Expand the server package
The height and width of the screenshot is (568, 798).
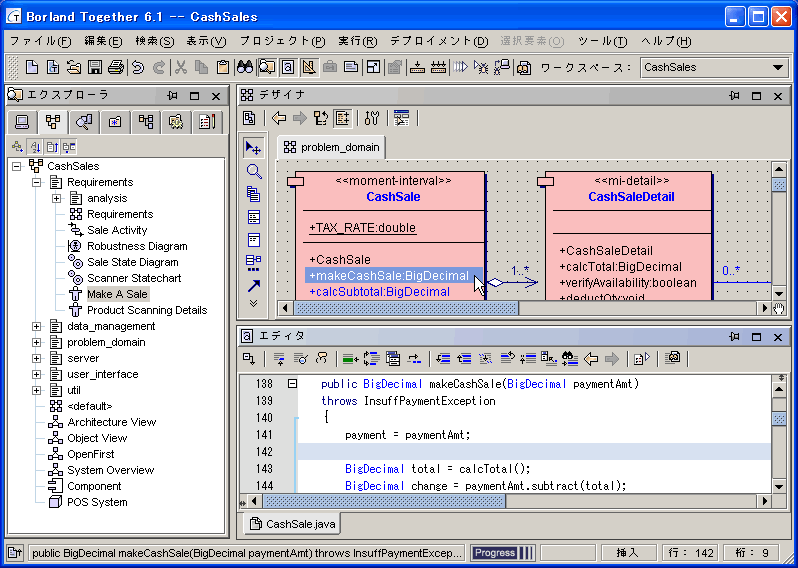[x=37, y=358]
